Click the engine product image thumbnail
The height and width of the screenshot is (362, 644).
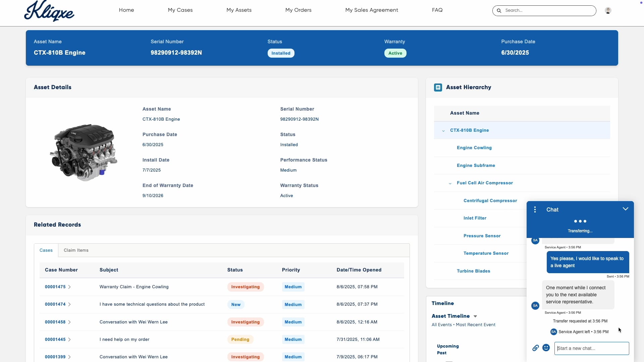point(84,152)
